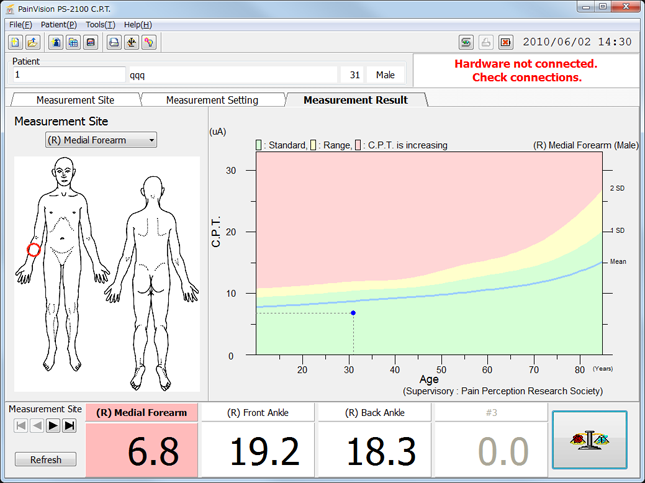Click the Refresh button
This screenshot has width=645, height=483.
pos(46,460)
